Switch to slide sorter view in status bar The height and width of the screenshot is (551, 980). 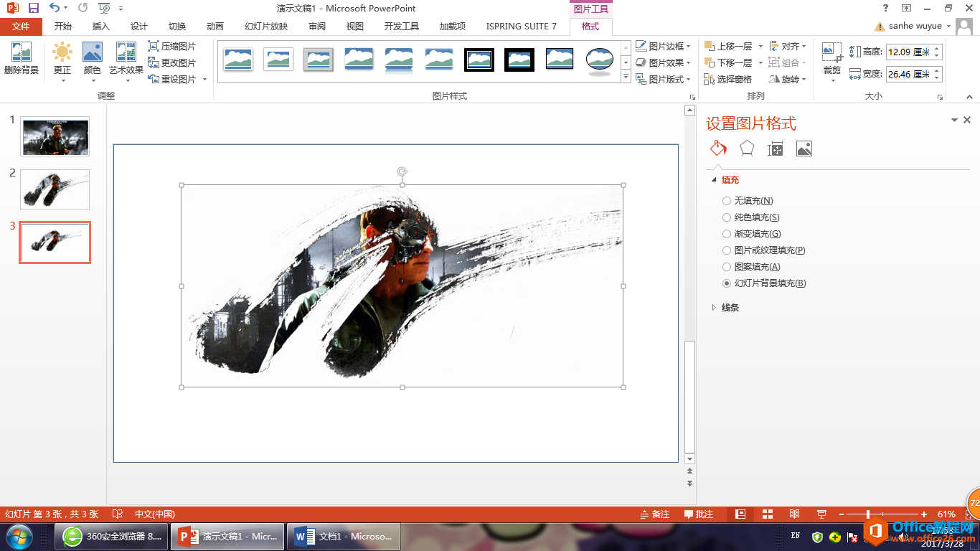pos(768,514)
